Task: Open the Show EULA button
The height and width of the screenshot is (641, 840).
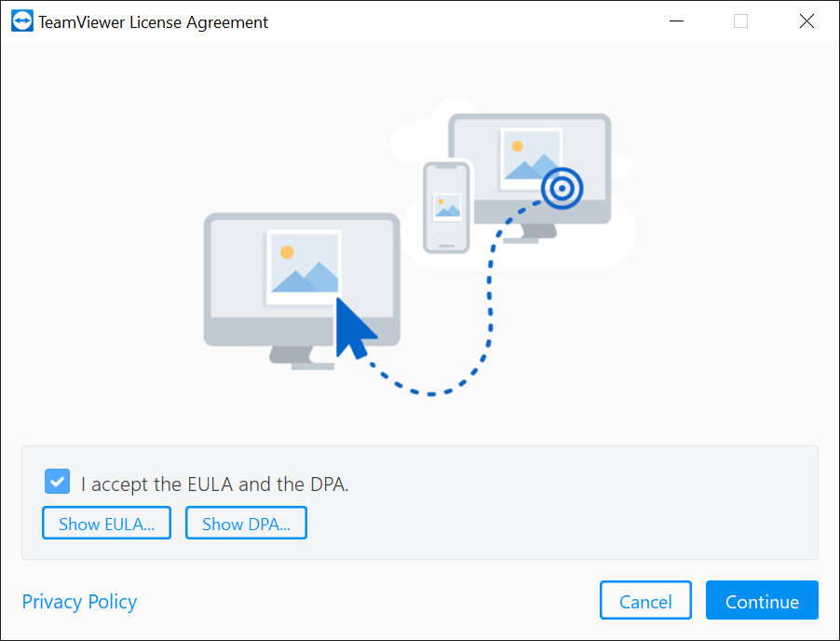Action: tap(106, 523)
